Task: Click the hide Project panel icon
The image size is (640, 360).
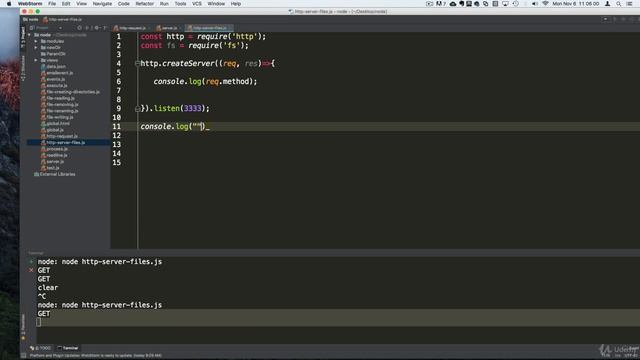Action: pyautogui.click(x=105, y=28)
